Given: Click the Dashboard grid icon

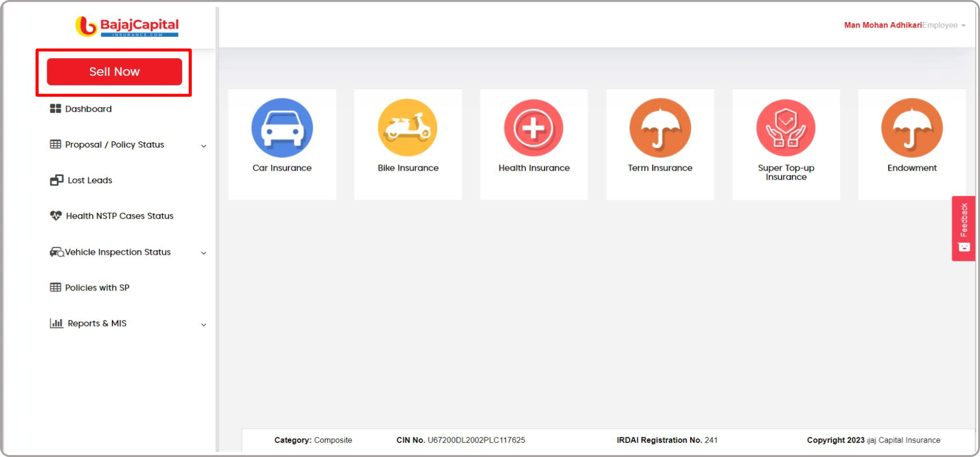Looking at the screenshot, I should point(55,109).
